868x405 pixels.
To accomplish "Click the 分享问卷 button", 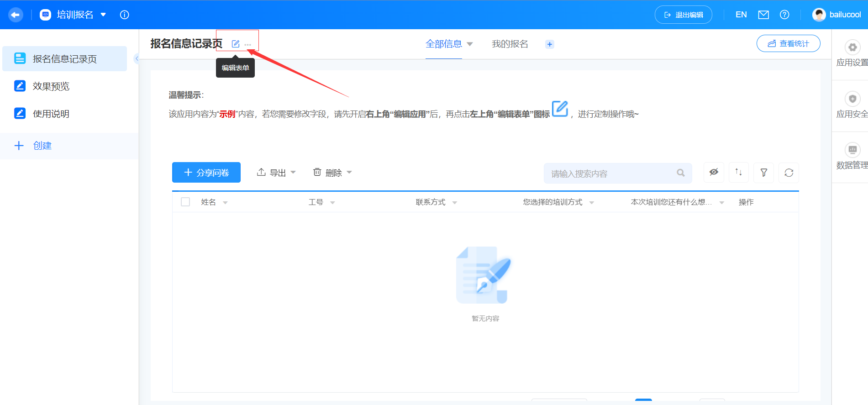I will click(x=206, y=173).
